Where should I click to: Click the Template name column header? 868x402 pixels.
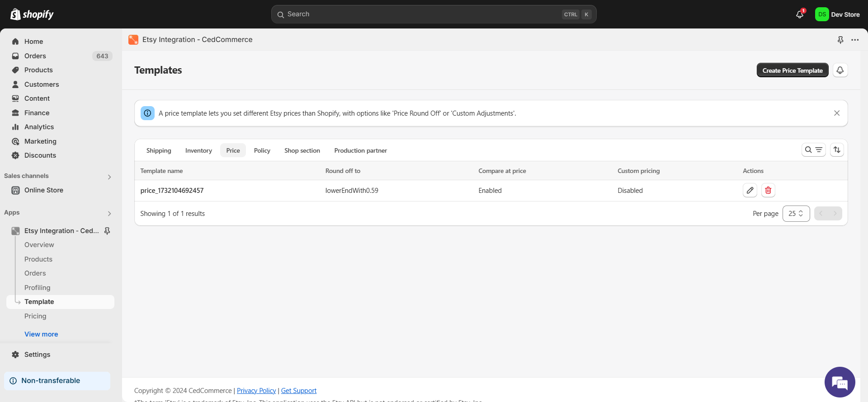[161, 171]
